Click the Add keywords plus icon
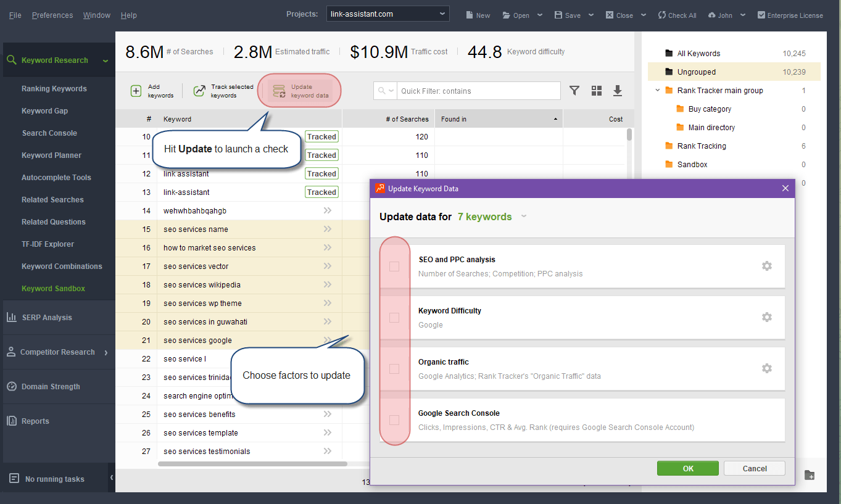The image size is (841, 504). (x=136, y=91)
